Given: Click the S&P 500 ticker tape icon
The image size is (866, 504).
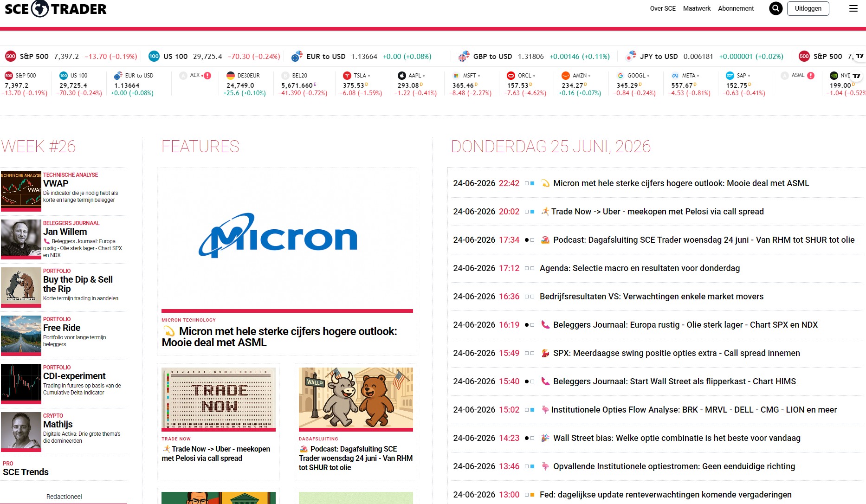Looking at the screenshot, I should 10,56.
